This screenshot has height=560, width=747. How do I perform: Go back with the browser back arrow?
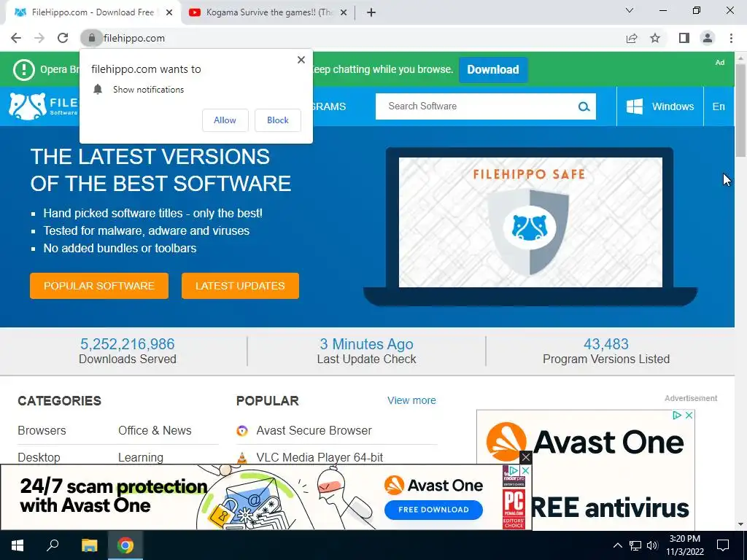click(x=16, y=38)
